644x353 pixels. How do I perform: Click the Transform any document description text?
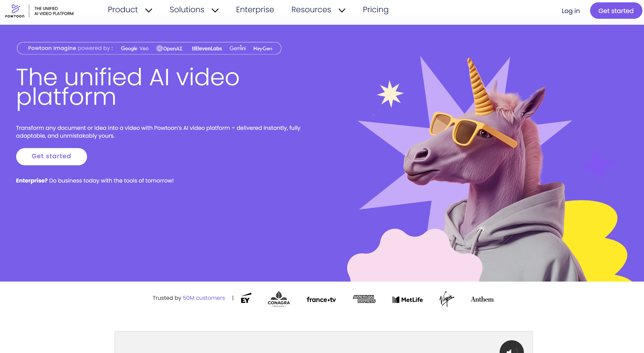point(158,132)
